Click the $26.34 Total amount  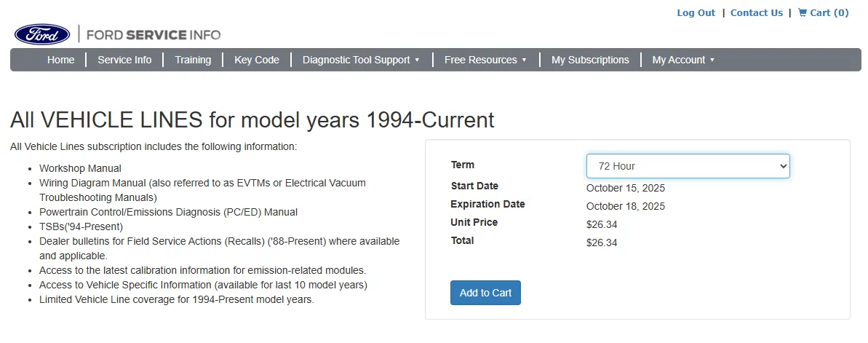[x=602, y=243]
